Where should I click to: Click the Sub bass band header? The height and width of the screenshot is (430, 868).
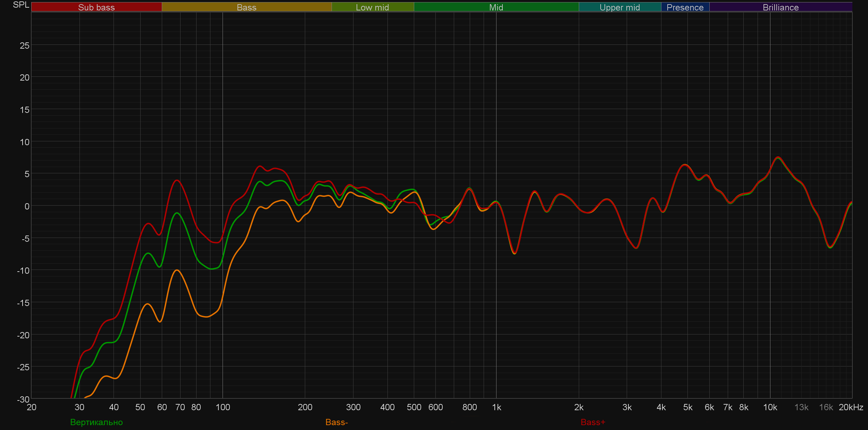pos(96,7)
